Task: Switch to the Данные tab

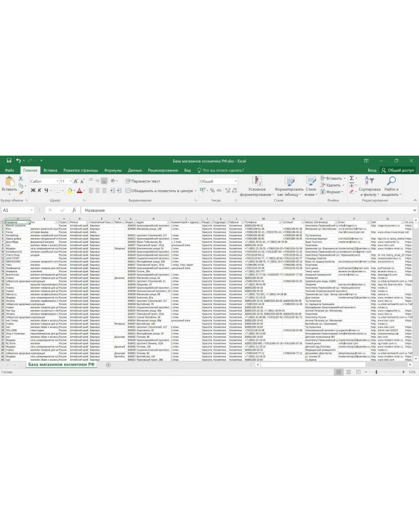Action: (x=135, y=170)
